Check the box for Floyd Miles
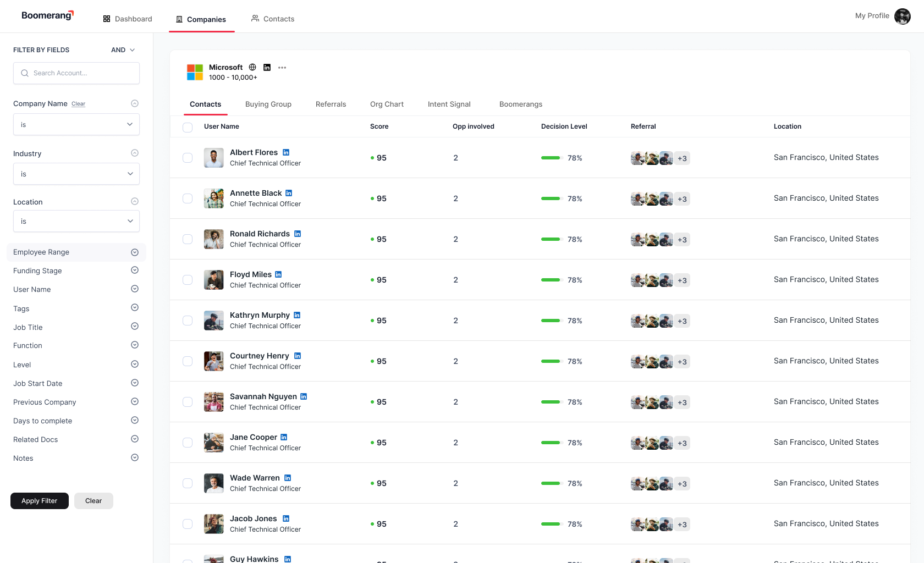Image resolution: width=924 pixels, height=563 pixels. coord(188,280)
